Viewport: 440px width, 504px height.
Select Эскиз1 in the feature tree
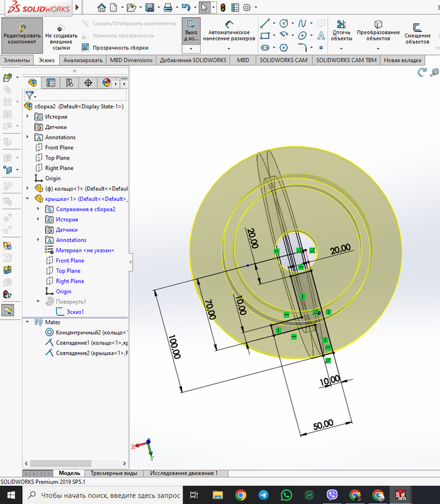tap(74, 312)
